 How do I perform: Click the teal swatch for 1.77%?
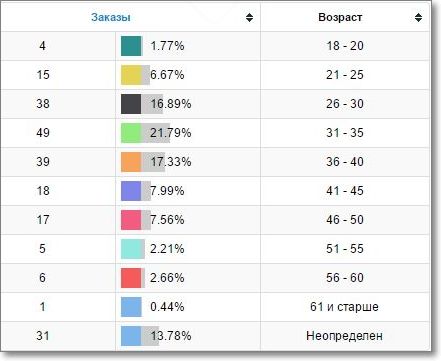point(131,46)
